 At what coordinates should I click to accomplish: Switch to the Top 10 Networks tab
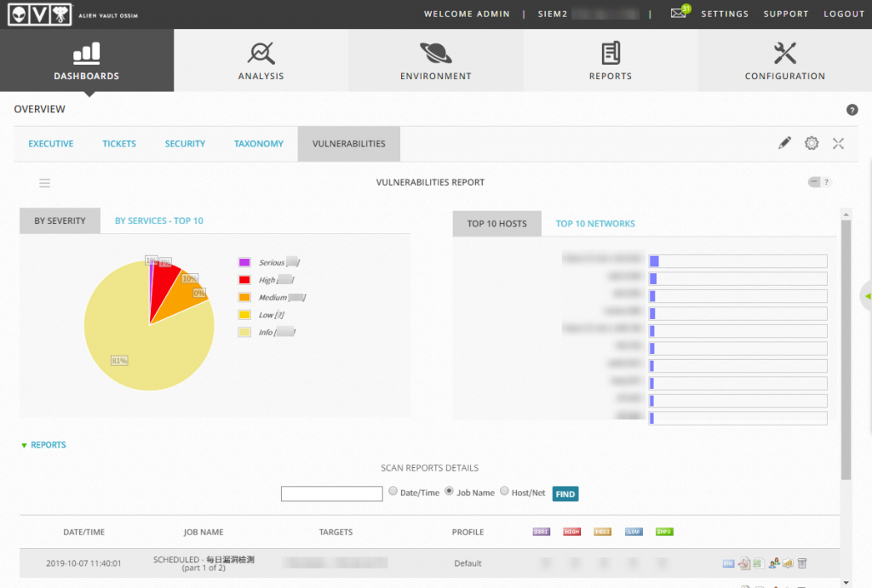[595, 224]
